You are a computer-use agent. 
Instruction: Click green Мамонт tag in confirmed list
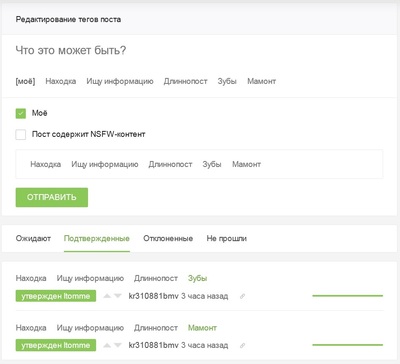pos(202,328)
